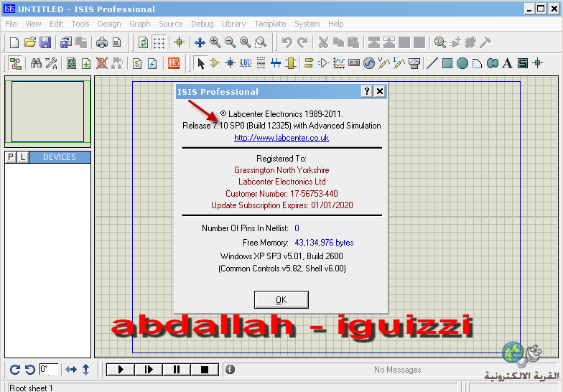Open the Debug menu
The image size is (563, 392).
[203, 24]
